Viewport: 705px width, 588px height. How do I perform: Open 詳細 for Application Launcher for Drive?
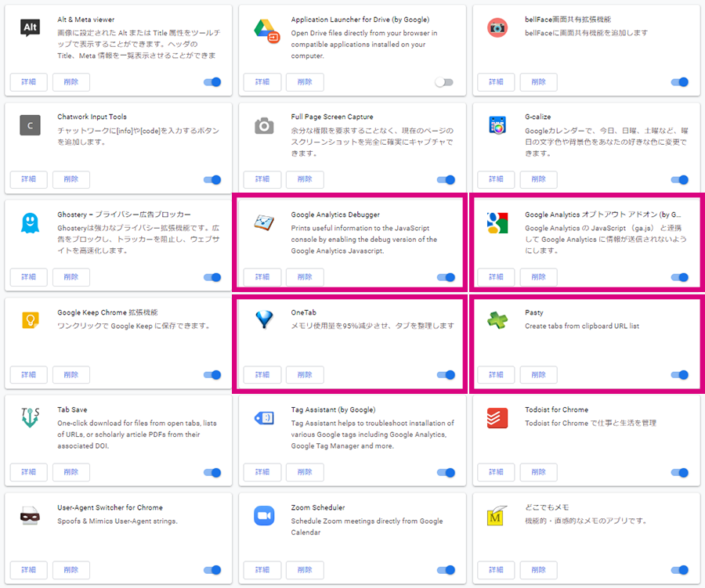coord(262,81)
